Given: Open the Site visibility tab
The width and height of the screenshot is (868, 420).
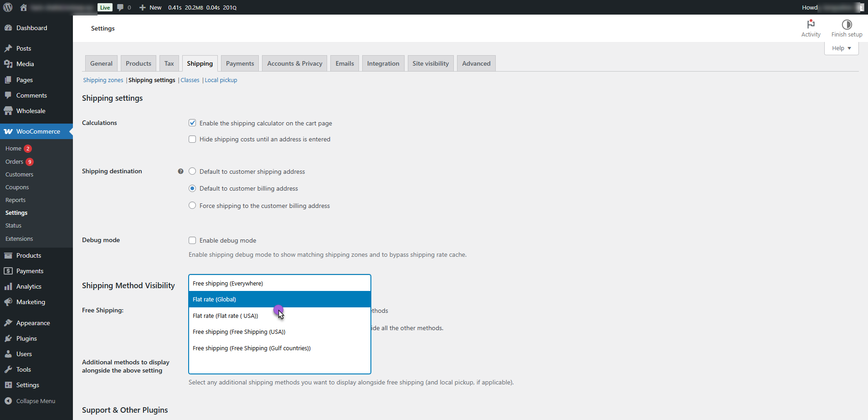Looking at the screenshot, I should tap(431, 63).
